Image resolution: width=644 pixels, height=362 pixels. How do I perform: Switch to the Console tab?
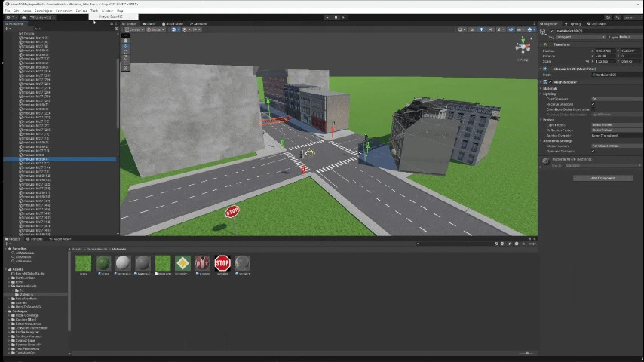coord(35,239)
